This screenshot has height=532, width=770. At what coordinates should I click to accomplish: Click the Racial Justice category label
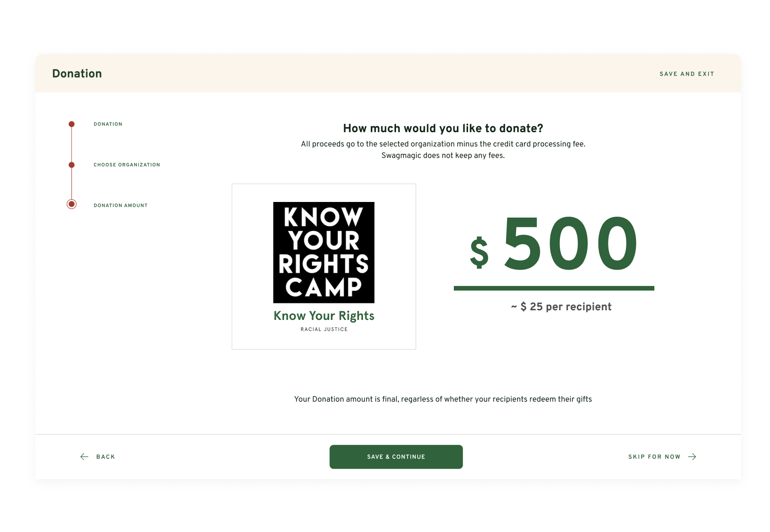click(x=324, y=329)
